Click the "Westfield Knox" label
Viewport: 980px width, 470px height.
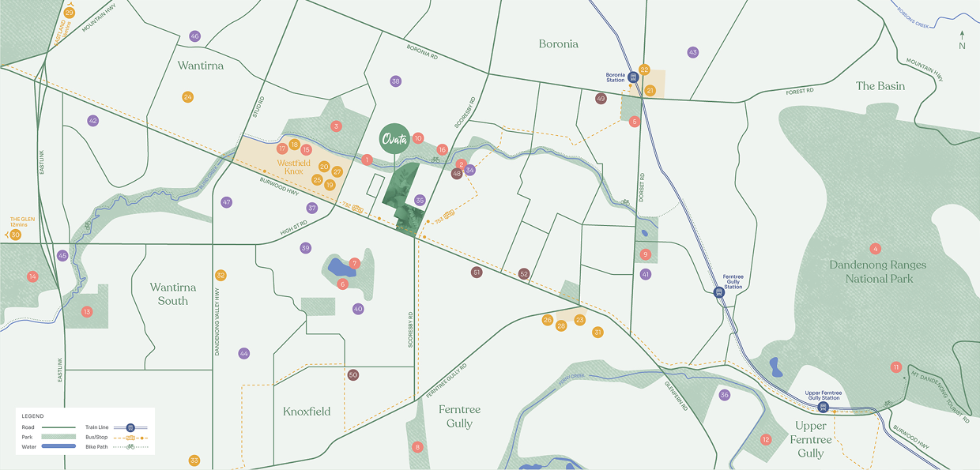[x=294, y=167]
